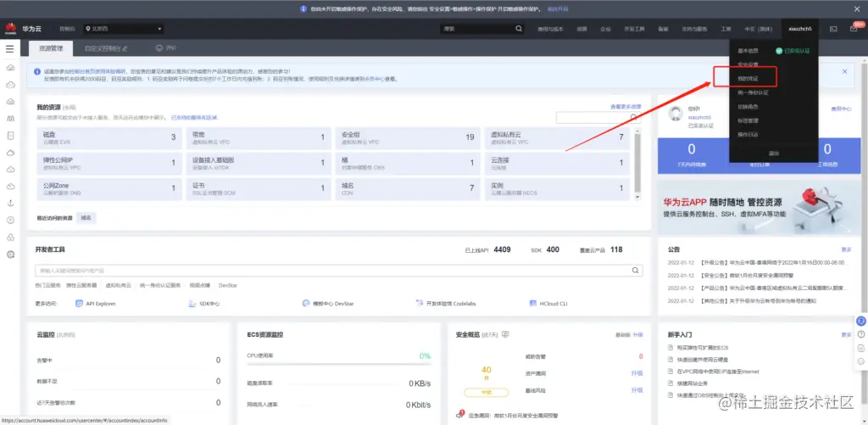Click 更多 beside 新手入门

tap(847, 335)
